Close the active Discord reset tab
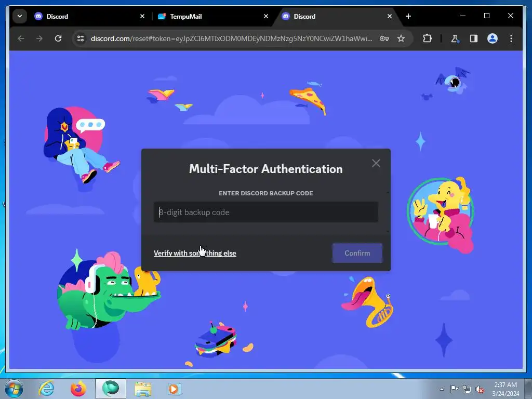532x399 pixels. (390, 16)
